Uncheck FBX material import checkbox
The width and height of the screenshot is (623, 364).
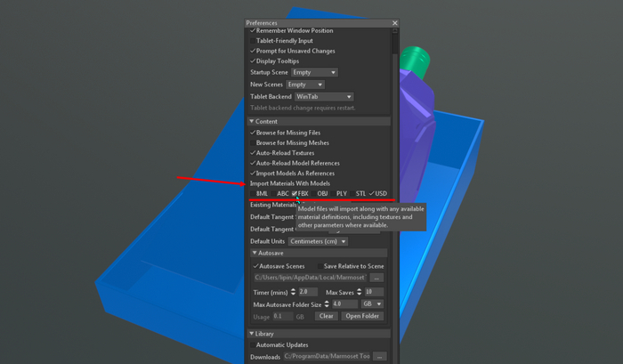coord(295,193)
